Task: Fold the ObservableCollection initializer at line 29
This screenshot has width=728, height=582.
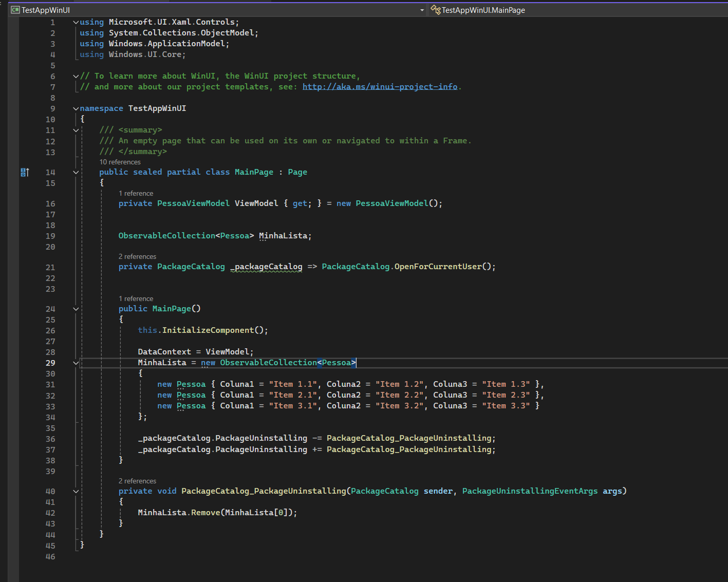Action: pyautogui.click(x=76, y=363)
